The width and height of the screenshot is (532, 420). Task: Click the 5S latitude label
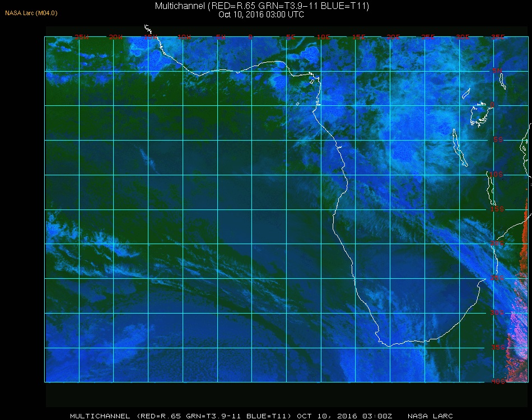pyautogui.click(x=498, y=140)
